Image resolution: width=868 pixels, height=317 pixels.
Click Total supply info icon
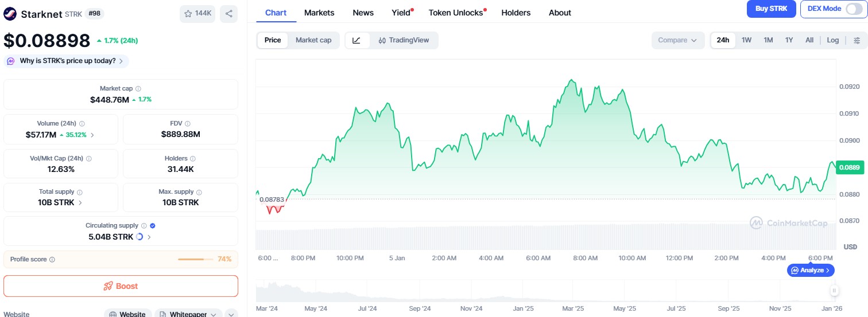(79, 192)
